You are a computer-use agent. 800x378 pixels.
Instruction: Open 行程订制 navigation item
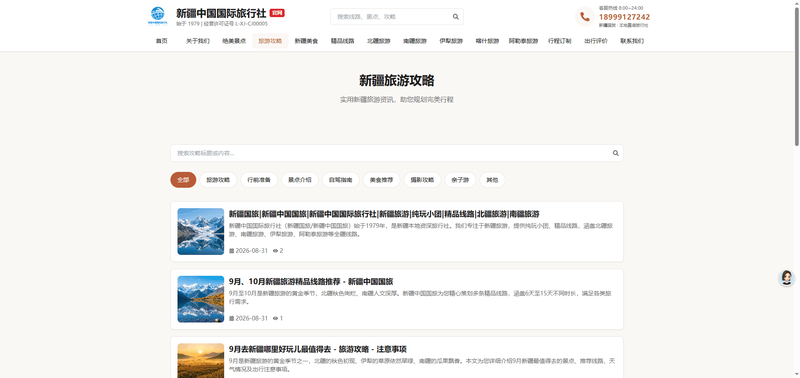(560, 41)
